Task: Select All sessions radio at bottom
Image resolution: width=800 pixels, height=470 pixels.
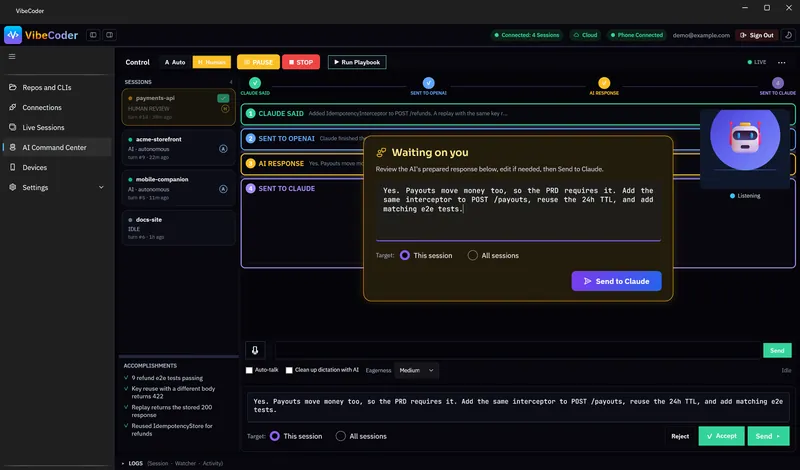Action: click(x=340, y=436)
